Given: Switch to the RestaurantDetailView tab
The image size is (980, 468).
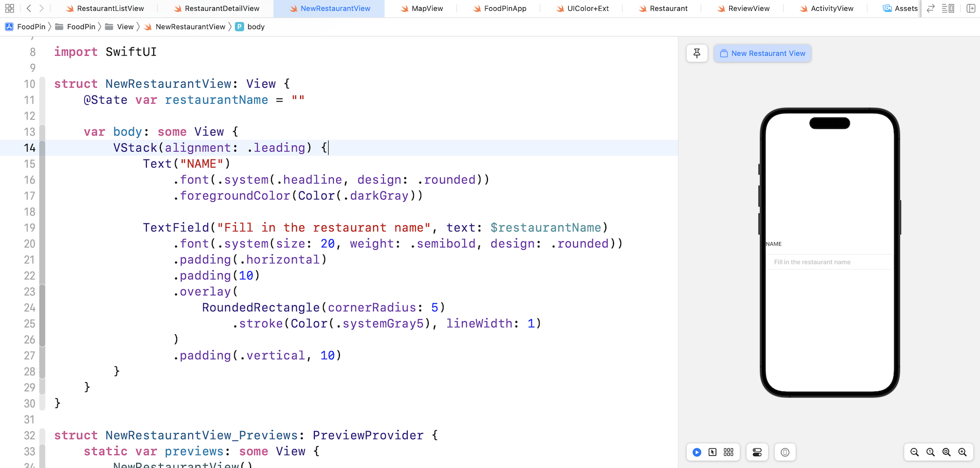Looking at the screenshot, I should tap(216, 8).
